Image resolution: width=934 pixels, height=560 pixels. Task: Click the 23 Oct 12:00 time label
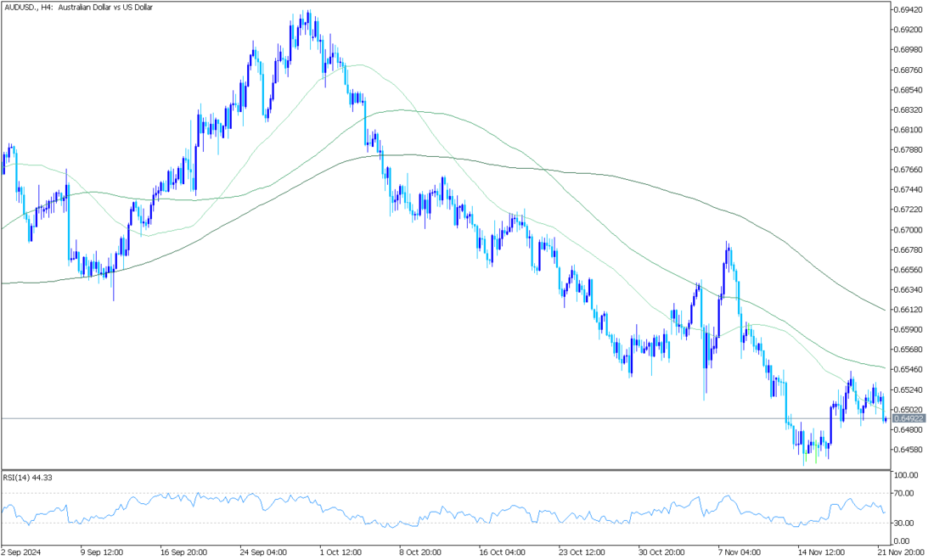point(582,552)
